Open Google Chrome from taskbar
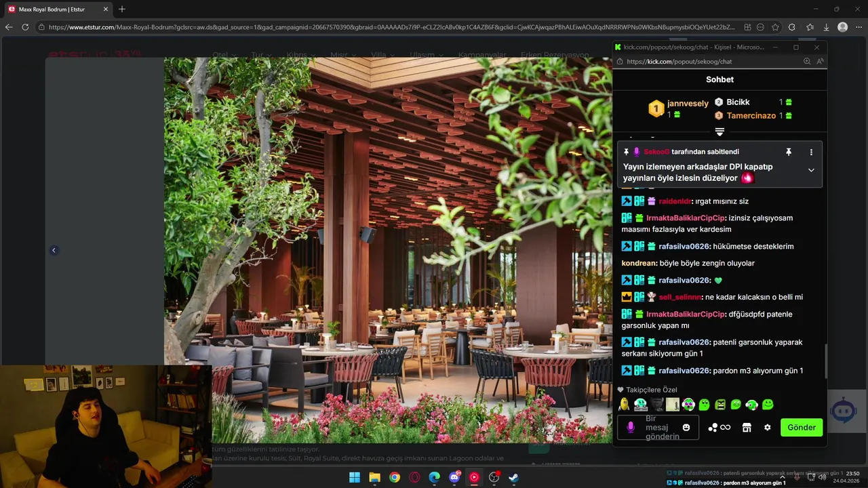 [x=395, y=477]
